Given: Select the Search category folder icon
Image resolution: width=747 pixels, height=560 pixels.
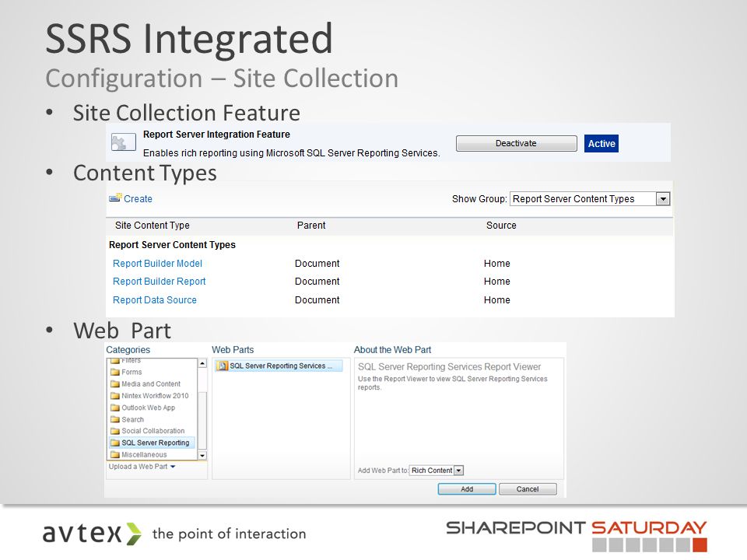Looking at the screenshot, I should [115, 419].
